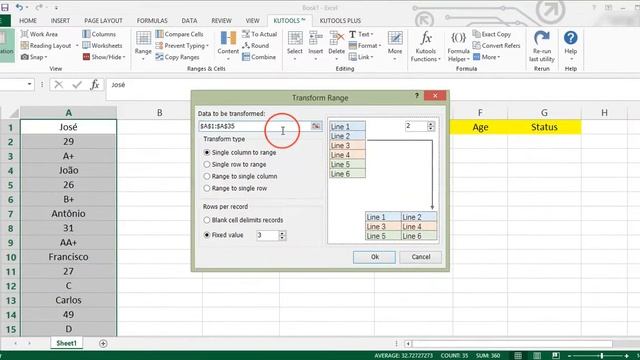Click the Insert Function fx button
The height and width of the screenshot is (360, 640).
click(95, 85)
